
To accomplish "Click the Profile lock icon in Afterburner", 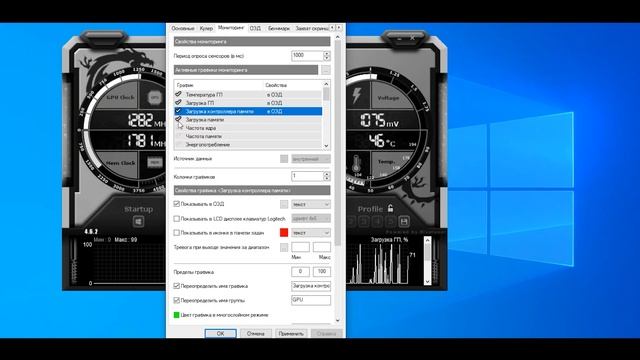I will point(390,208).
